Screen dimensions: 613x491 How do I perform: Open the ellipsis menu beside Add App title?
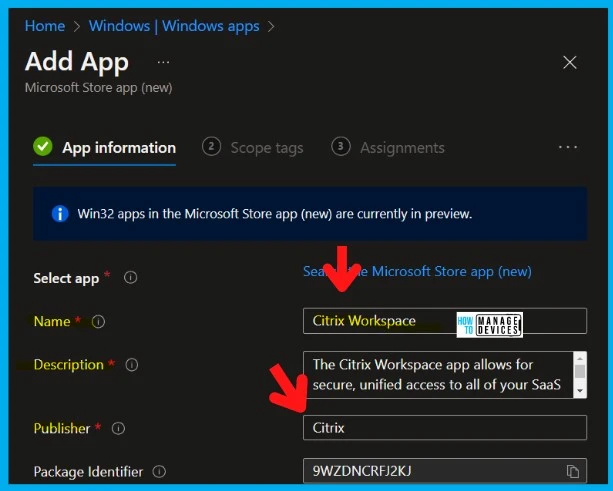coord(163,62)
